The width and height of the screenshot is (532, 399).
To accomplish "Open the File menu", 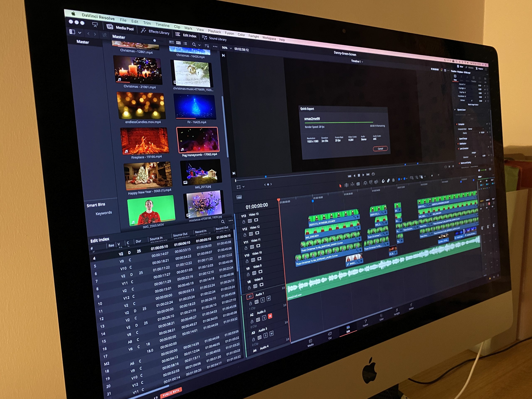I will pos(123,20).
